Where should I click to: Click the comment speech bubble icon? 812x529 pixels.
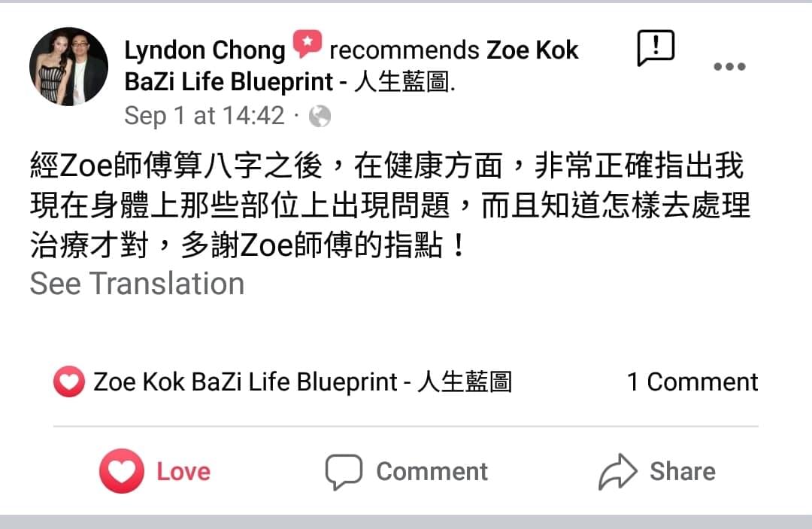point(344,472)
